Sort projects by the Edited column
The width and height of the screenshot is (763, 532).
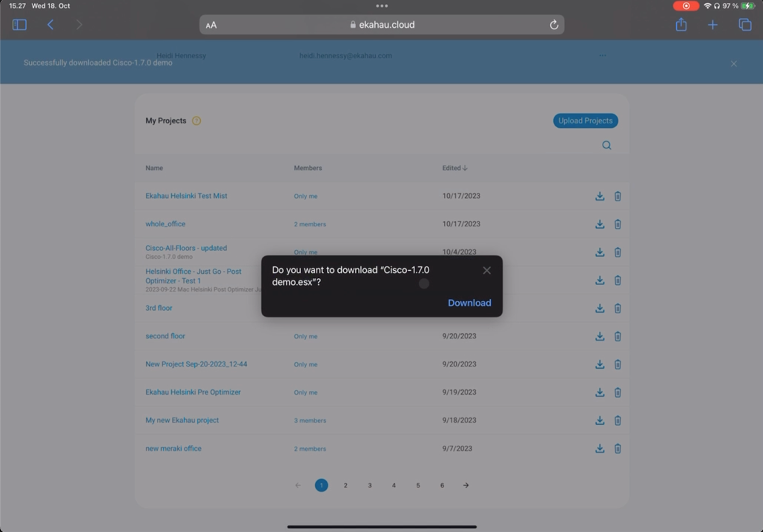point(454,168)
